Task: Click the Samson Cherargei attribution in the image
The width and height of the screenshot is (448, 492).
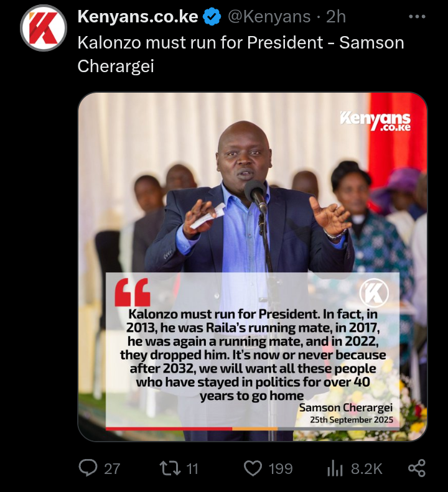Action: 346,407
